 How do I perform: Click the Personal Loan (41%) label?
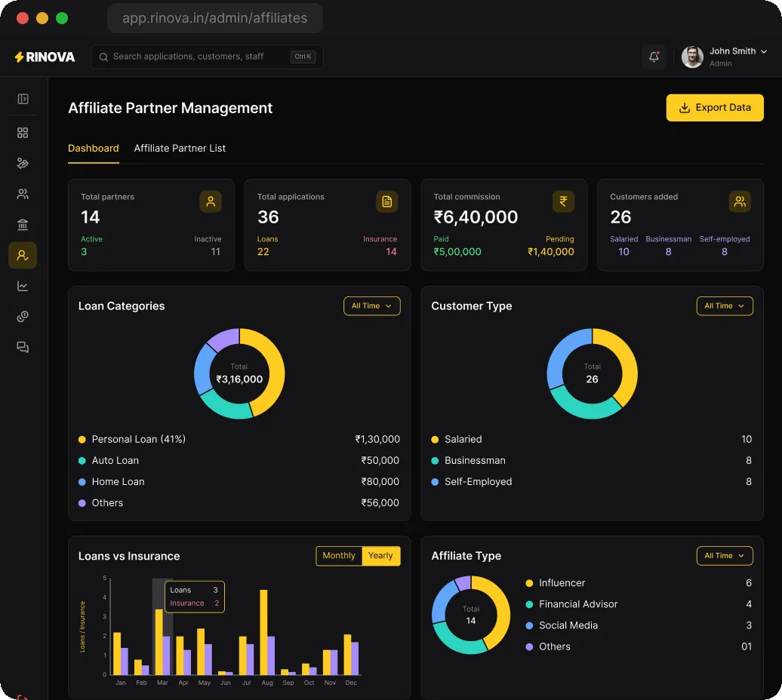pos(139,440)
